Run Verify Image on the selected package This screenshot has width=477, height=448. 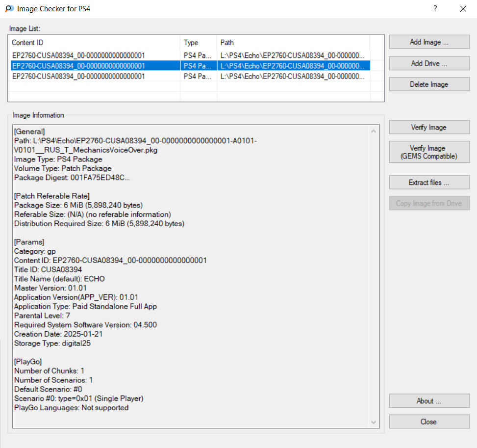(429, 127)
